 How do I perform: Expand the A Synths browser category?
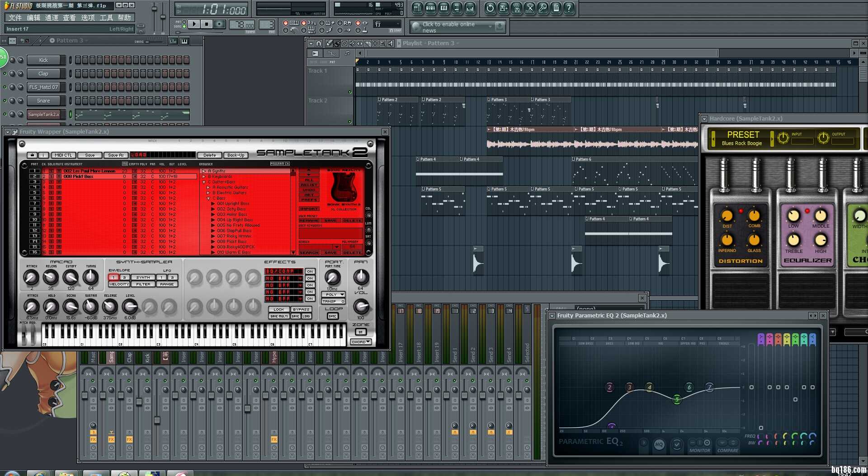tap(204, 171)
